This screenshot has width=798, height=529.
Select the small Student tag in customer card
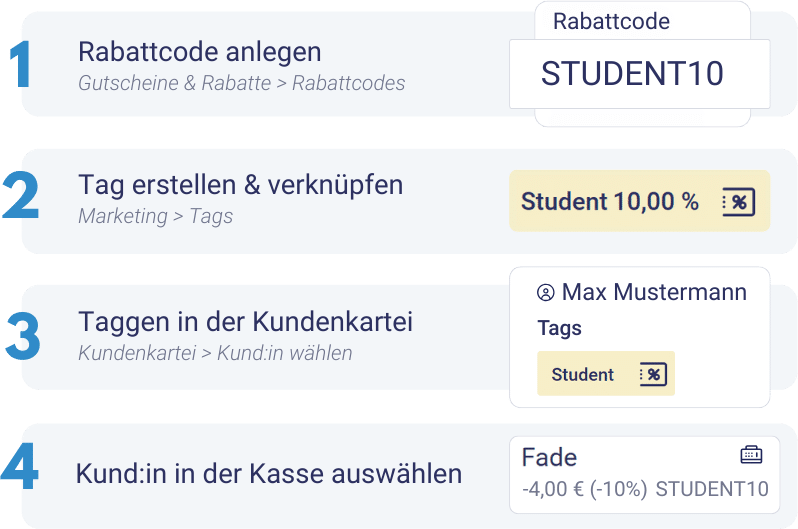coord(606,374)
